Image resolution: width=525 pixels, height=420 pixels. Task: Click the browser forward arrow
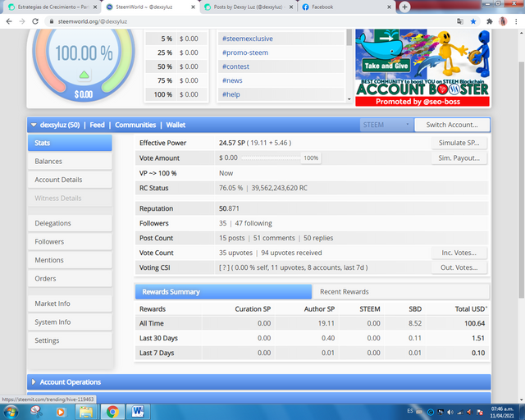22,21
